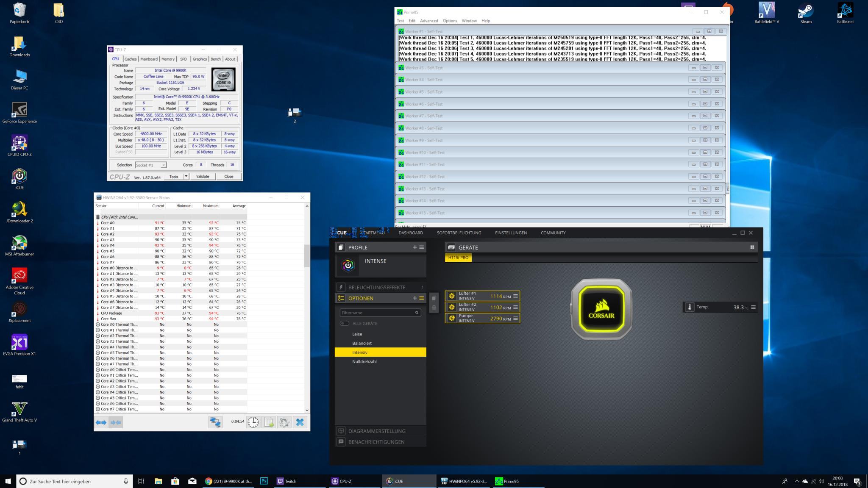
Task: Open CPU-Z Tools dropdown arrow
Action: tap(186, 176)
